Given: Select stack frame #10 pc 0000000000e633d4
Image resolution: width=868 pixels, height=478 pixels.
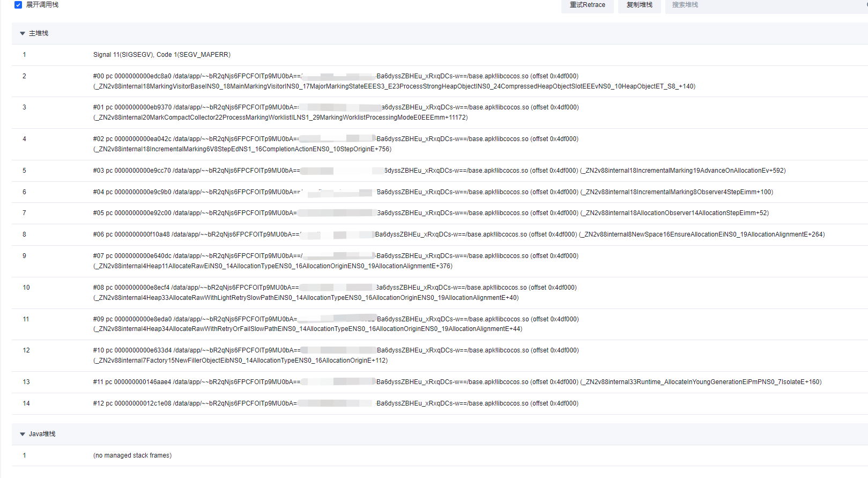Looking at the screenshot, I should (440, 356).
